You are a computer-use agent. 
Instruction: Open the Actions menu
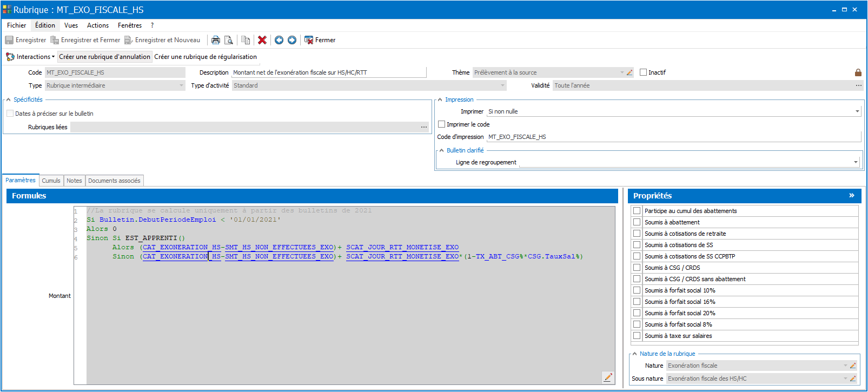pos(98,25)
